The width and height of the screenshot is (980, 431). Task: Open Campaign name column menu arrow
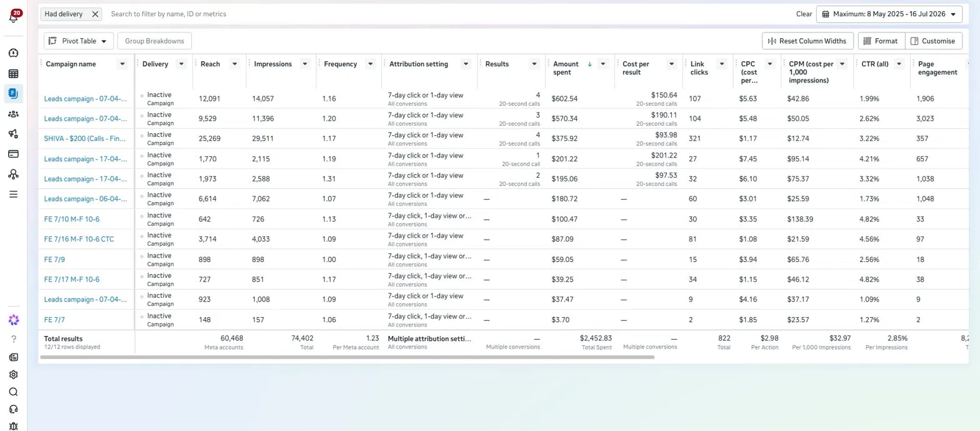pos(122,64)
